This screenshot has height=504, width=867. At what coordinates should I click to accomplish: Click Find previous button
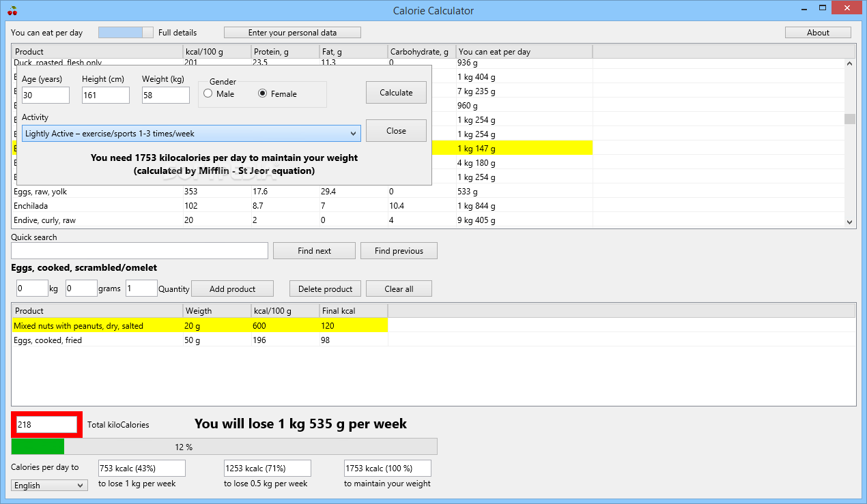click(399, 250)
